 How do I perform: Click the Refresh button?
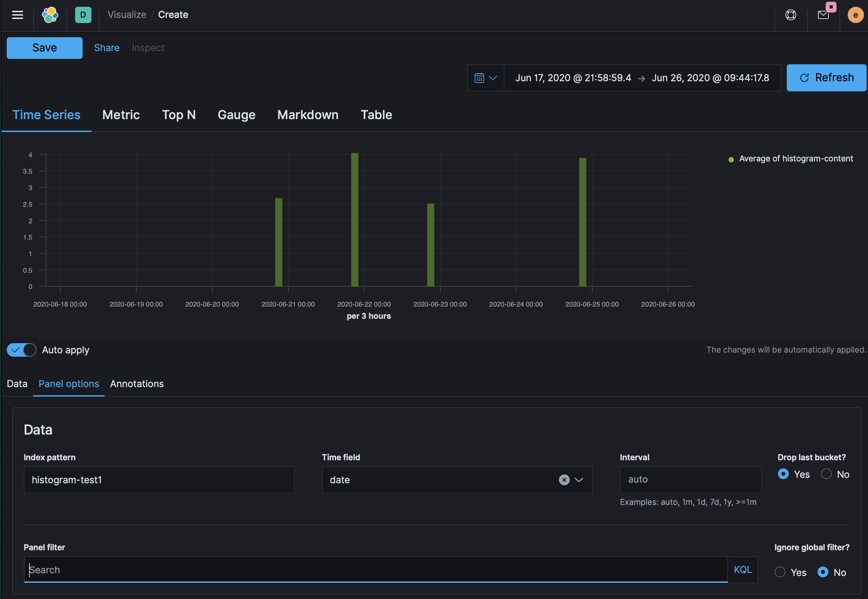[x=826, y=78]
